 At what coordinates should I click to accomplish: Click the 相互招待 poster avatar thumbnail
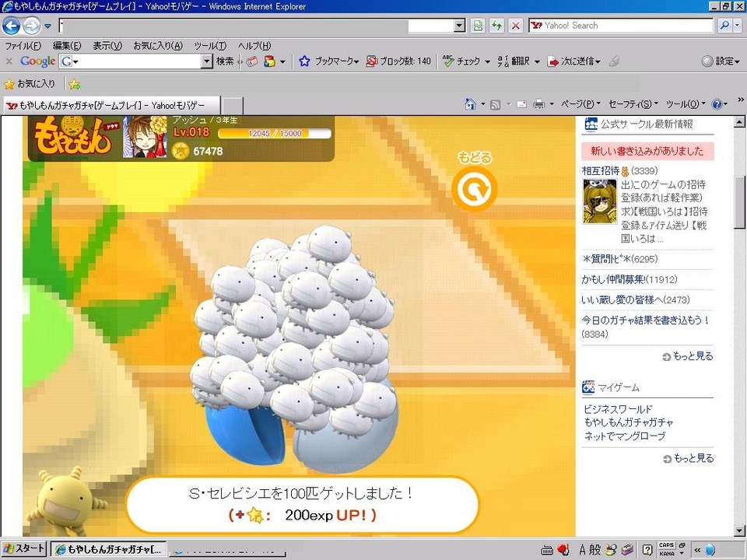(x=599, y=201)
